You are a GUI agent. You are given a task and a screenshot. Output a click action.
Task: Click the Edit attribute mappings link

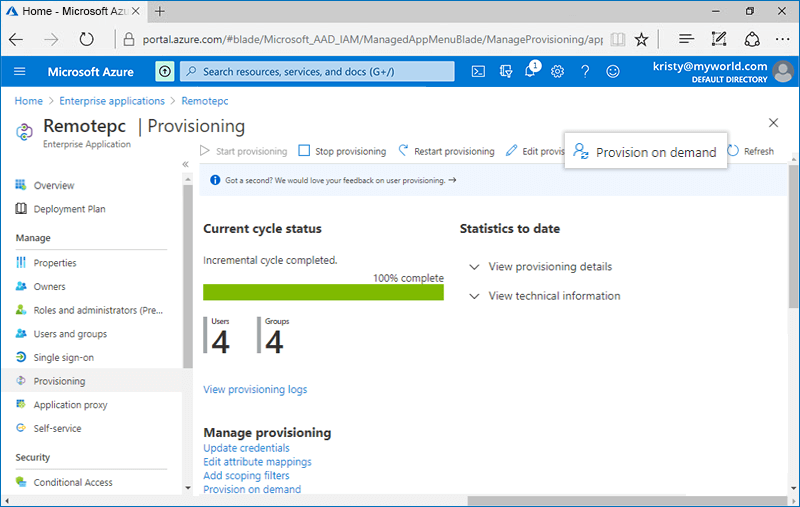[x=257, y=462]
